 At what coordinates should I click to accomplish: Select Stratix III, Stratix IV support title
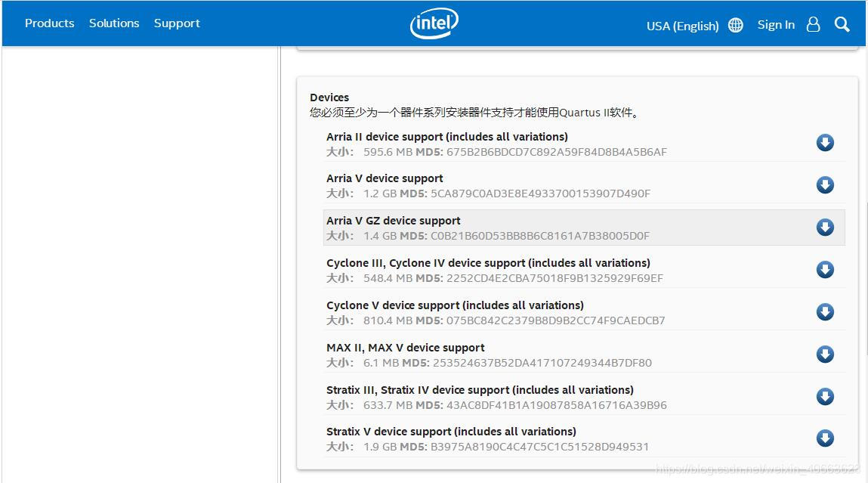480,390
